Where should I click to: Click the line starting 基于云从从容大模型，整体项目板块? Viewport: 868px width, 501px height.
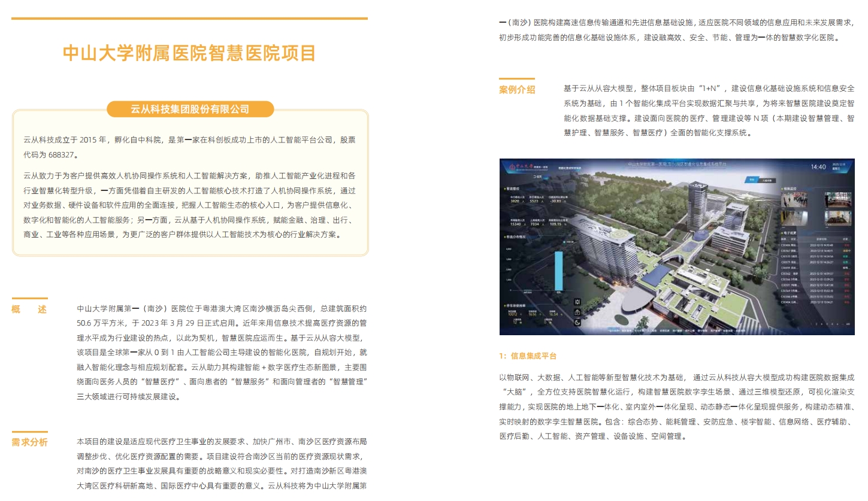pos(709,88)
